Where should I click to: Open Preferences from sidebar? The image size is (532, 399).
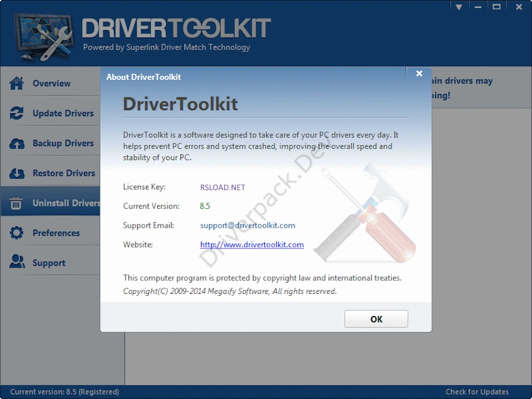click(x=56, y=233)
